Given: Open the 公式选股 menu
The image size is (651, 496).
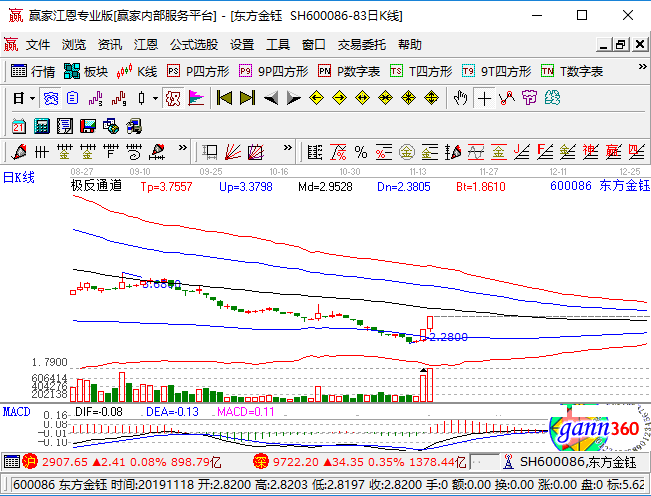Looking at the screenshot, I should pyautogui.click(x=194, y=45).
